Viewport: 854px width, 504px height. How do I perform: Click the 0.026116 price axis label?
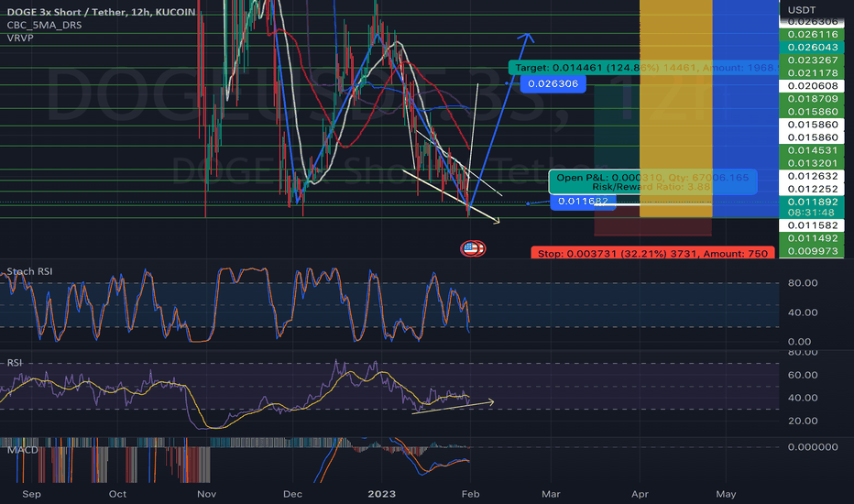812,34
